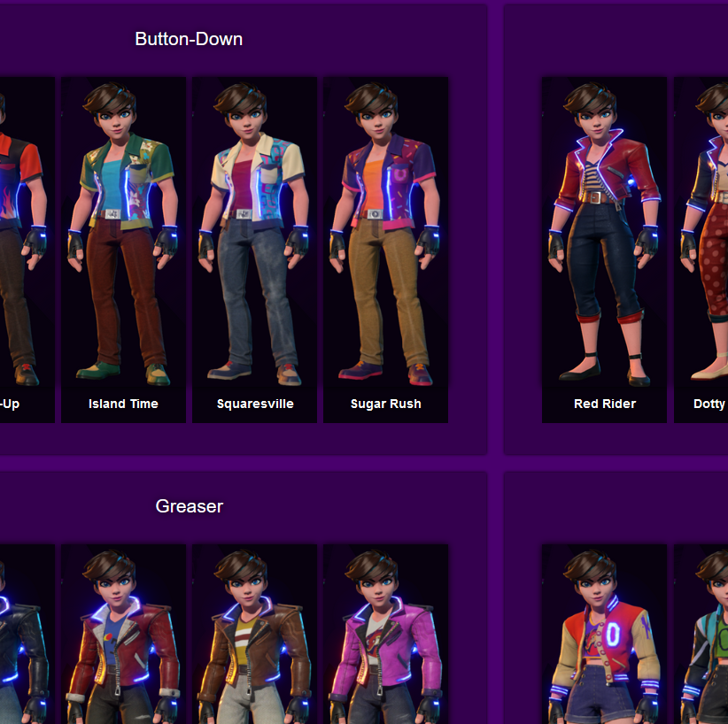Select the Island Time outfit thumbnail

coord(122,239)
